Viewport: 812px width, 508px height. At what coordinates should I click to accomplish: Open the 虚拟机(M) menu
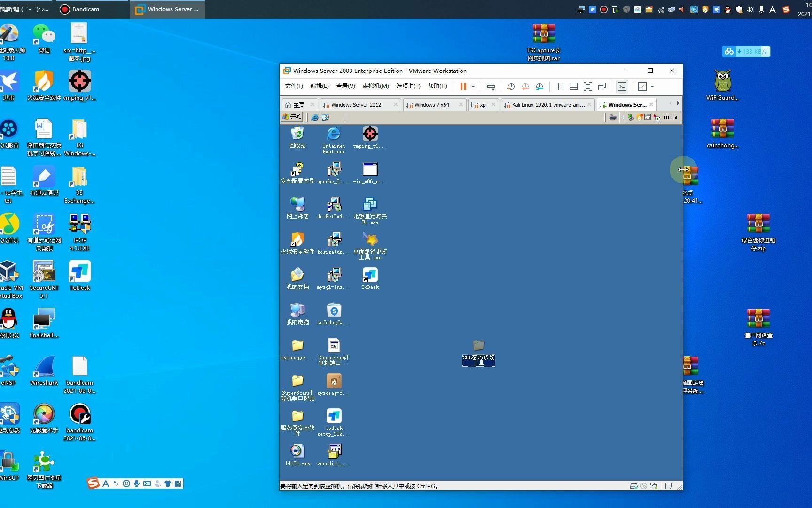point(375,86)
